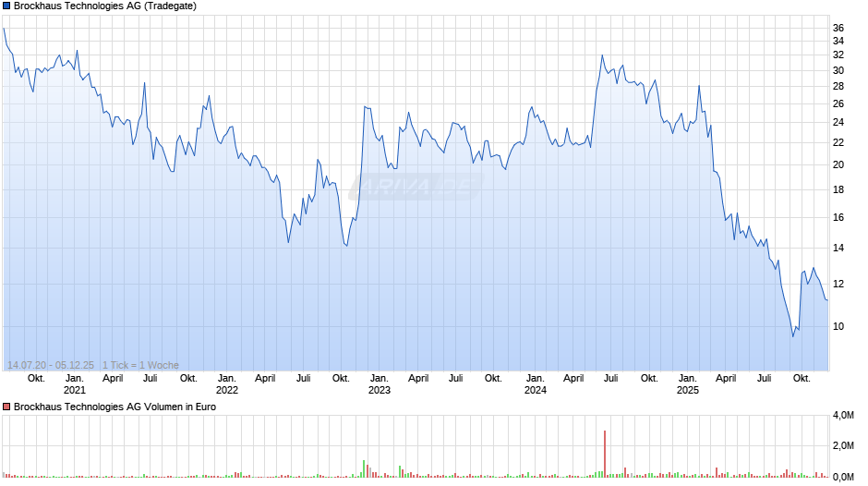This screenshot has height=486, width=868.
Task: Click the "36" price axis value
Action: pyautogui.click(x=838, y=28)
